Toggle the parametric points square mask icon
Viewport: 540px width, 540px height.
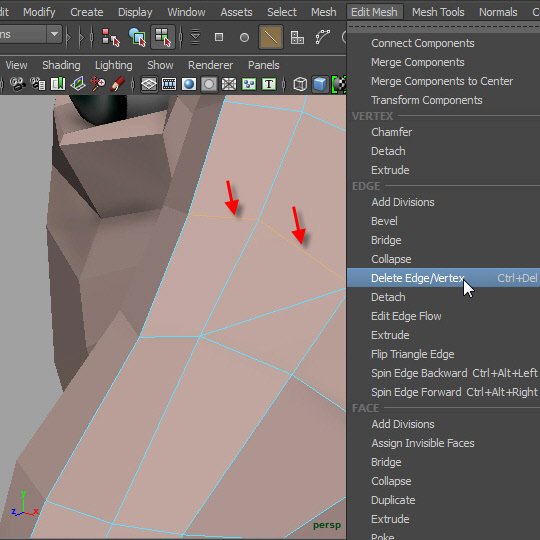click(219, 37)
